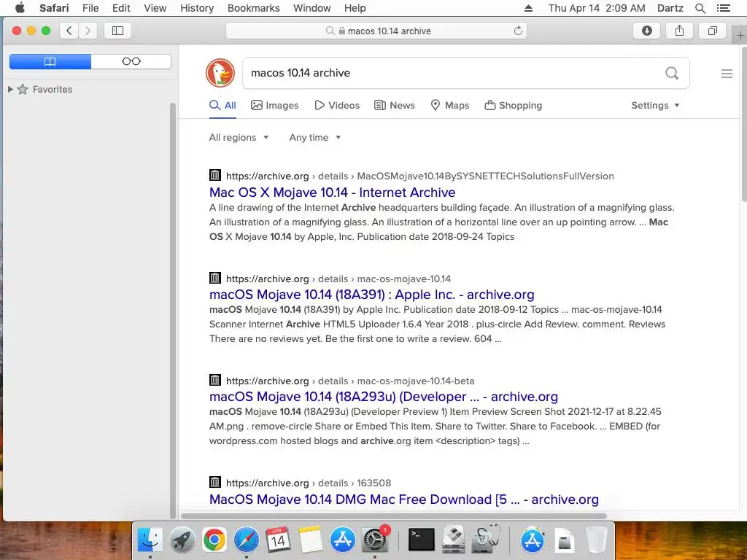Open MacOS Mojave 10.14 DMG Free Download result

[404, 499]
